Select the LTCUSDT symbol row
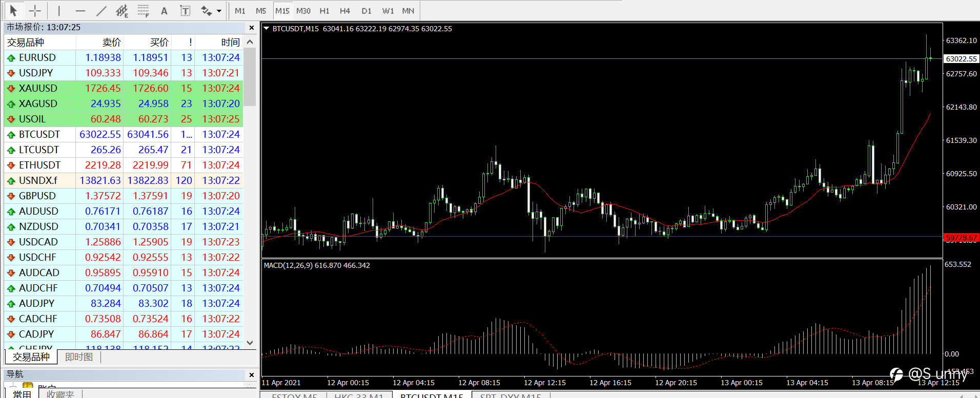980x398 pixels. (x=124, y=150)
